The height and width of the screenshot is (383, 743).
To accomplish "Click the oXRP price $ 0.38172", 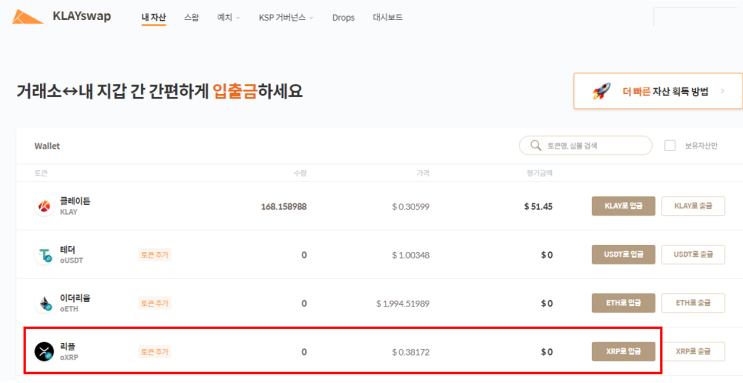I will point(411,352).
